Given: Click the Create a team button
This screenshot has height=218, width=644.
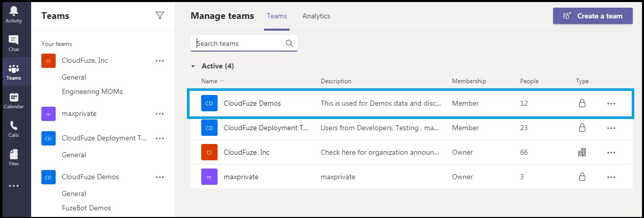Looking at the screenshot, I should click(x=593, y=16).
